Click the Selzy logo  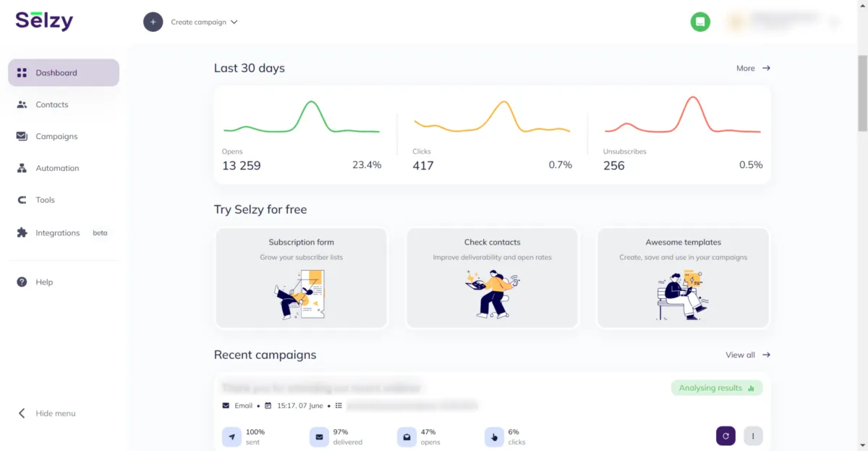pyautogui.click(x=44, y=20)
